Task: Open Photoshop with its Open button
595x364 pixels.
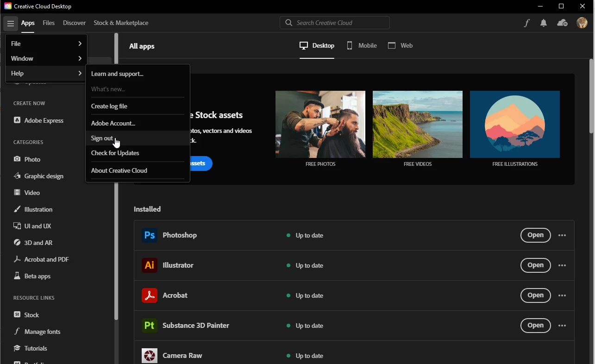Action: click(535, 235)
